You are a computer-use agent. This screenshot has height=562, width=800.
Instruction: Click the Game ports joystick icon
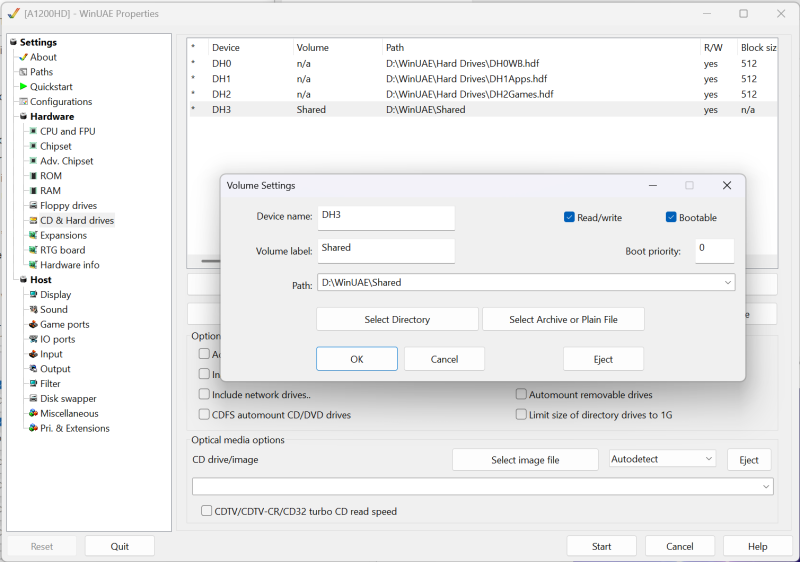pyautogui.click(x=33, y=324)
